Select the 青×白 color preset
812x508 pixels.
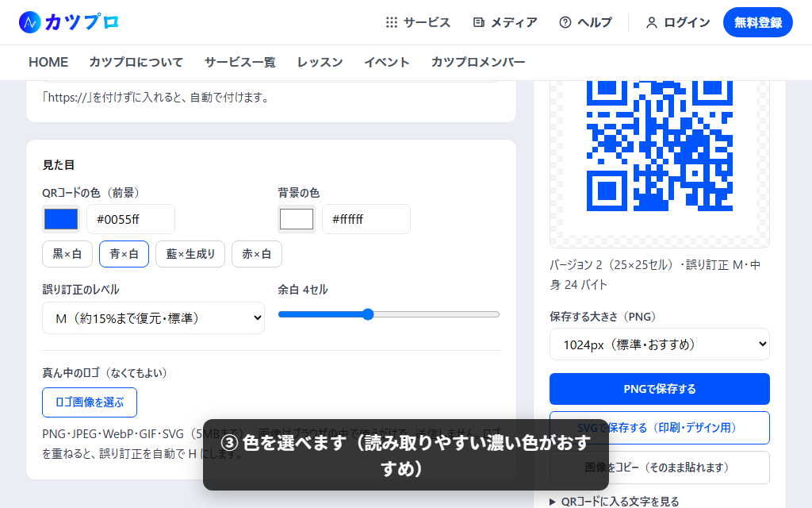[x=124, y=254]
